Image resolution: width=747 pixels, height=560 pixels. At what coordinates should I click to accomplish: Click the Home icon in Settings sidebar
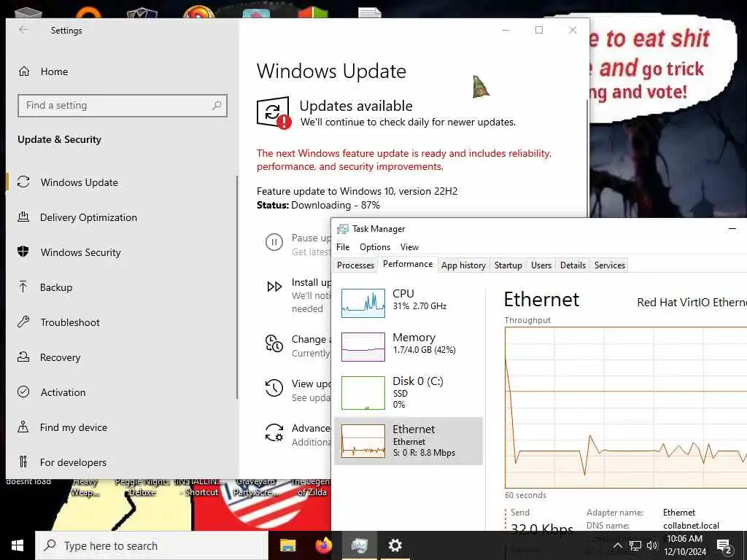[24, 71]
